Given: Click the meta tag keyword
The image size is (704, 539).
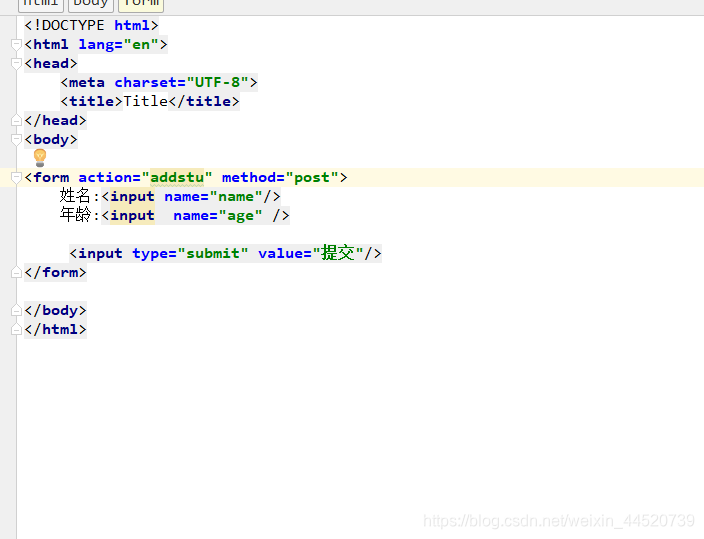Looking at the screenshot, I should pos(87,82).
